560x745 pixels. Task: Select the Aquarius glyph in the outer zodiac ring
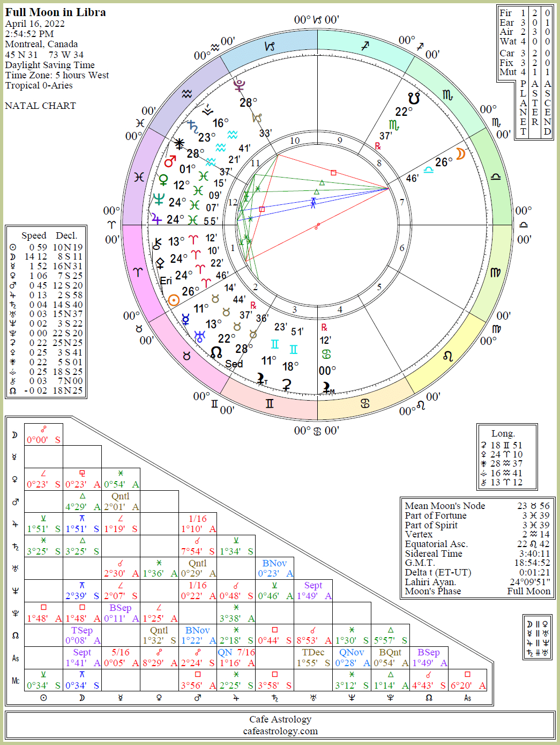pyautogui.click(x=186, y=94)
